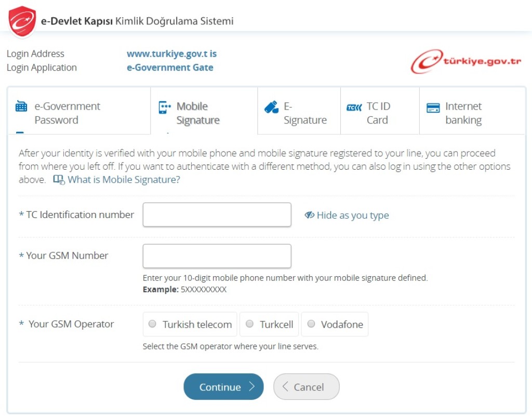Click the e-Government Password keypad icon
The height and width of the screenshot is (420, 532).
click(21, 107)
